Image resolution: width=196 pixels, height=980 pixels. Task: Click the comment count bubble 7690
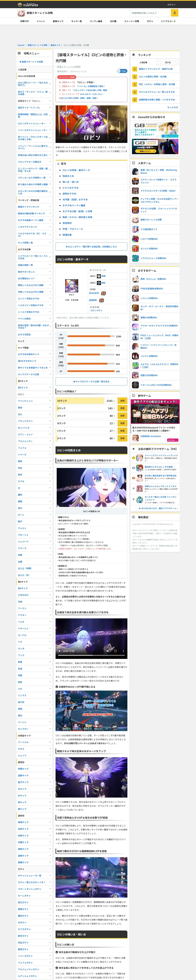coord(122,71)
